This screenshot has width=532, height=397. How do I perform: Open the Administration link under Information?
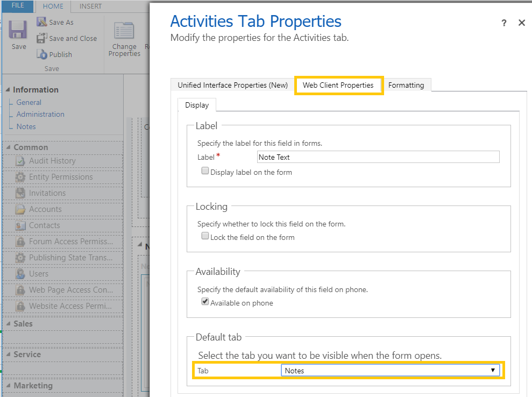[40, 114]
